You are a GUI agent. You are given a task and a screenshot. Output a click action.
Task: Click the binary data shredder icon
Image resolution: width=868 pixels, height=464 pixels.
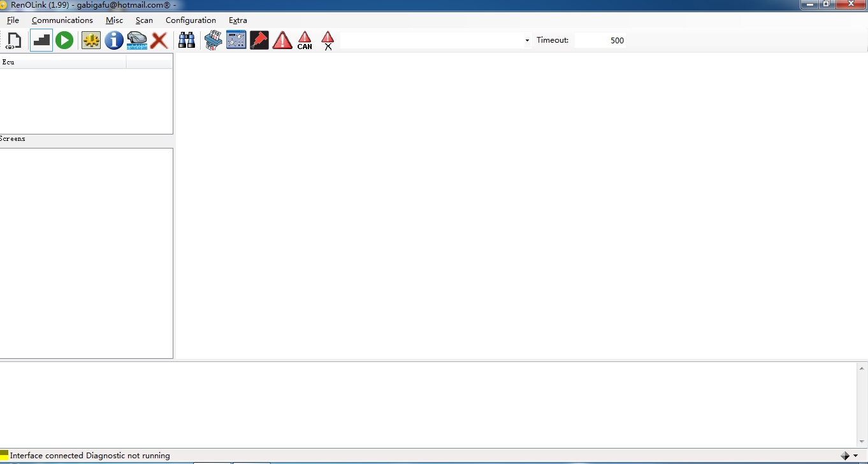click(x=213, y=41)
